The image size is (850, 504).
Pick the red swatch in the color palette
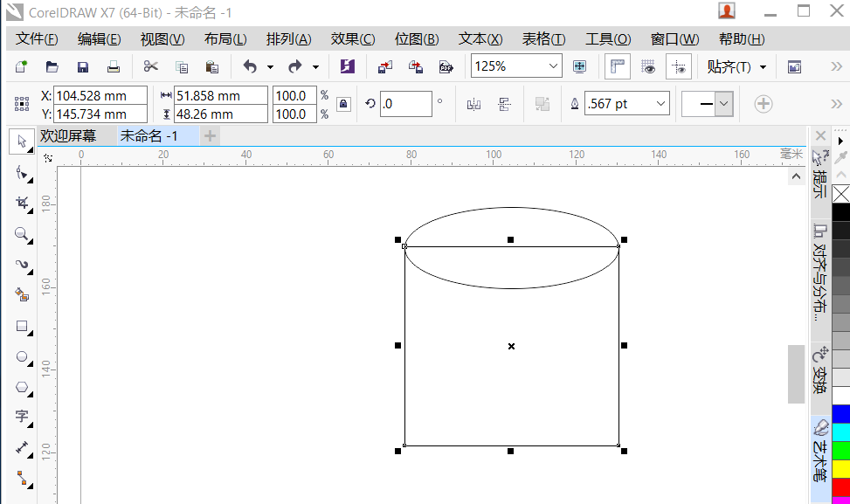(x=841, y=486)
